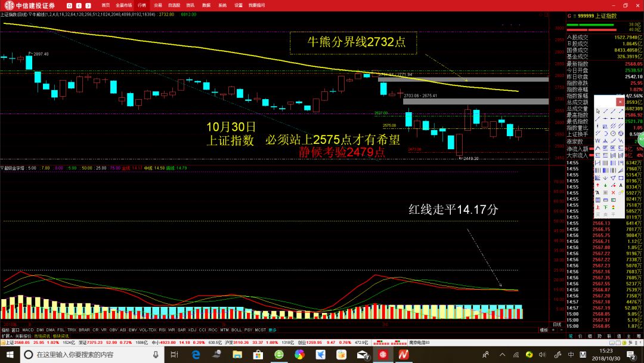The height and width of the screenshot is (363, 644).
Task: Open the 关联报价 tab
Action: coord(23,336)
